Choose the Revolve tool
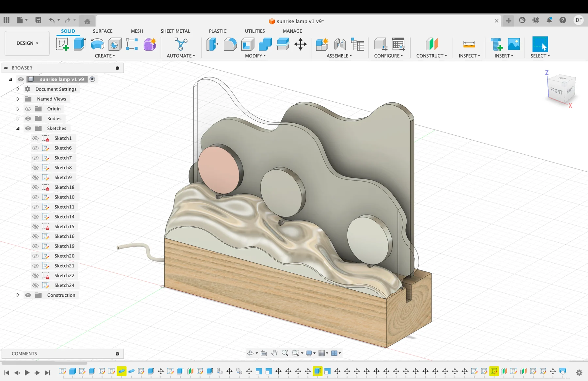 (x=97, y=44)
